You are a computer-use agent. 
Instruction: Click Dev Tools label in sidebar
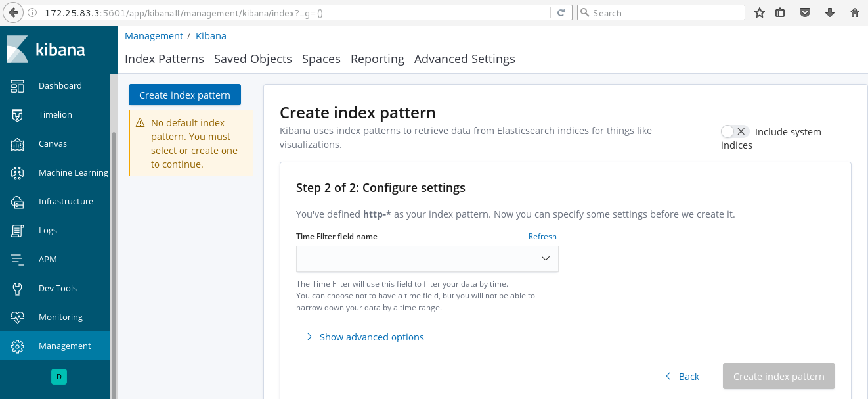[58, 289]
